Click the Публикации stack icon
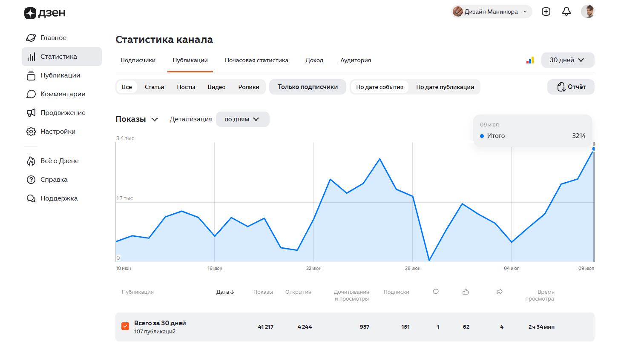The height and width of the screenshot is (347, 644). 31,75
